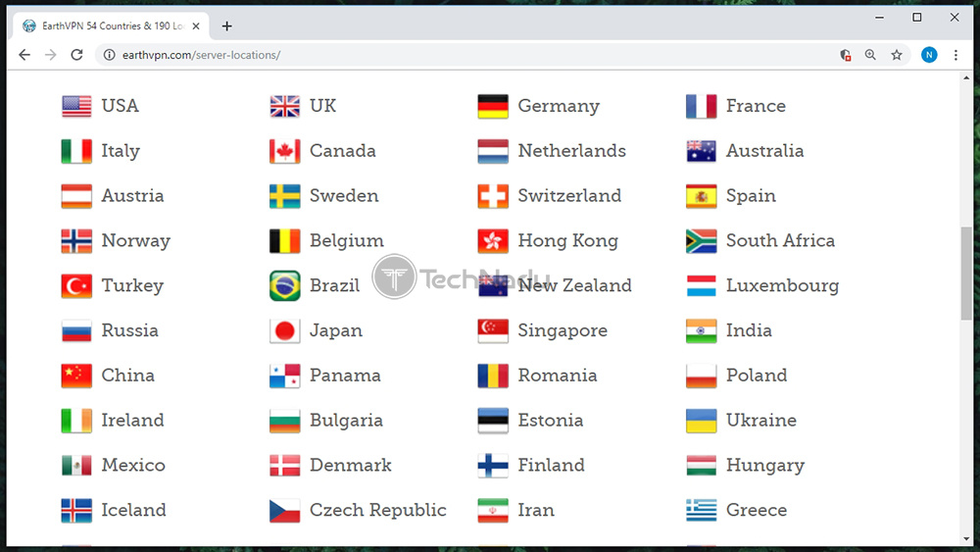980x552 pixels.
Task: Click the USA flag icon
Action: (x=76, y=106)
